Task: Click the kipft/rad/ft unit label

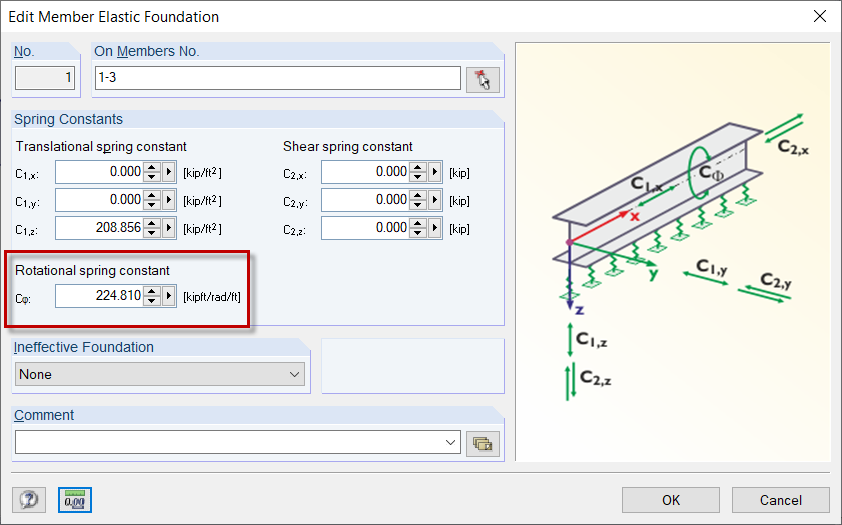Action: pyautogui.click(x=212, y=297)
